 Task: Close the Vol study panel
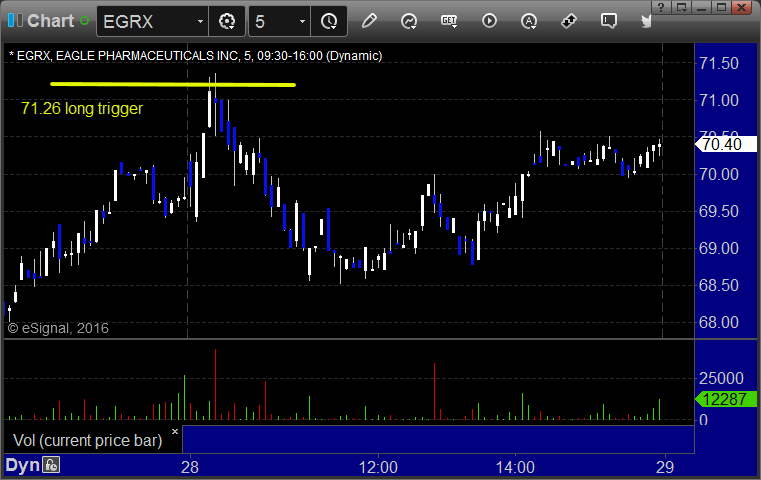[175, 431]
